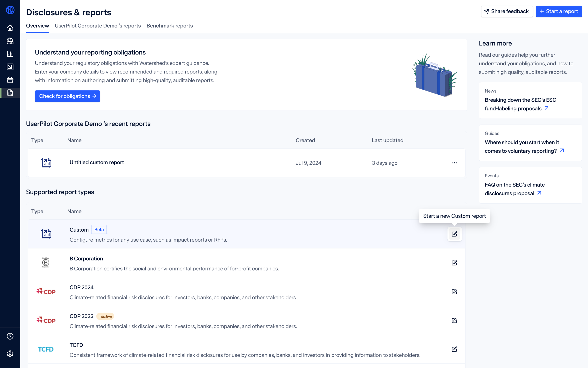Open UserPilot Corporate Demo's reports tab
This screenshot has height=368, width=588.
pos(98,26)
